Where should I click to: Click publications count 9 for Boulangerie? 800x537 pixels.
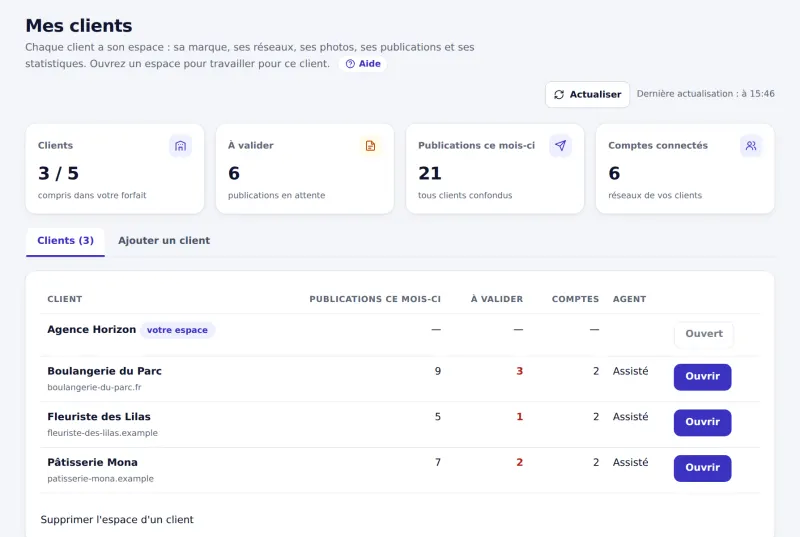[438, 371]
